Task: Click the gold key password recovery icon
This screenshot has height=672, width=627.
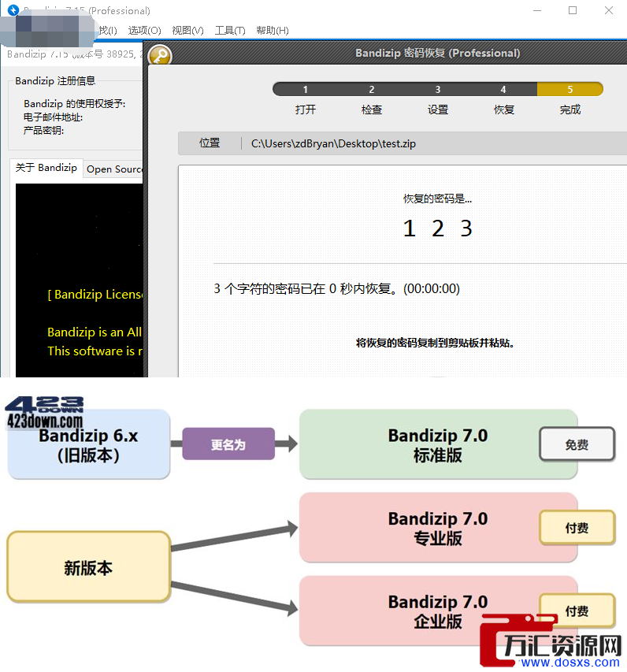Action: 160,56
